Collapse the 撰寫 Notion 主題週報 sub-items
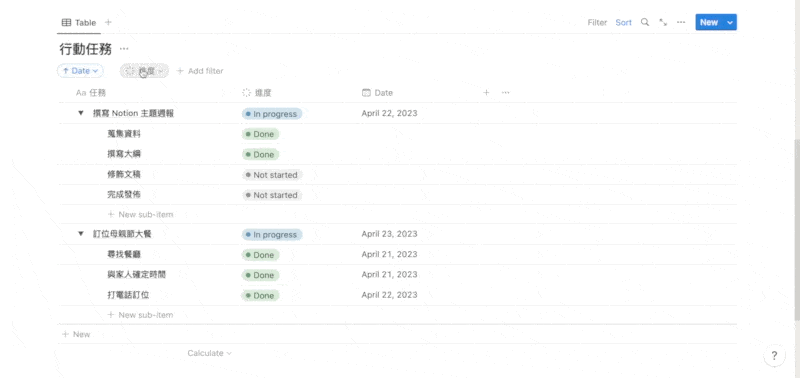 tap(81, 113)
